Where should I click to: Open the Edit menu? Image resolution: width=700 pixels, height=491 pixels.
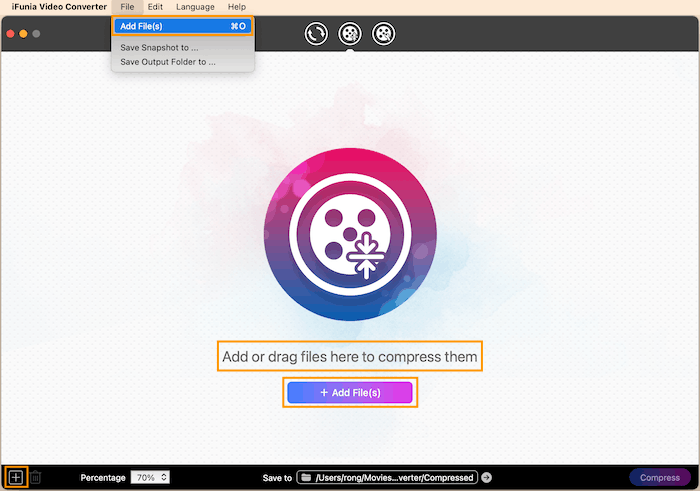pos(155,7)
